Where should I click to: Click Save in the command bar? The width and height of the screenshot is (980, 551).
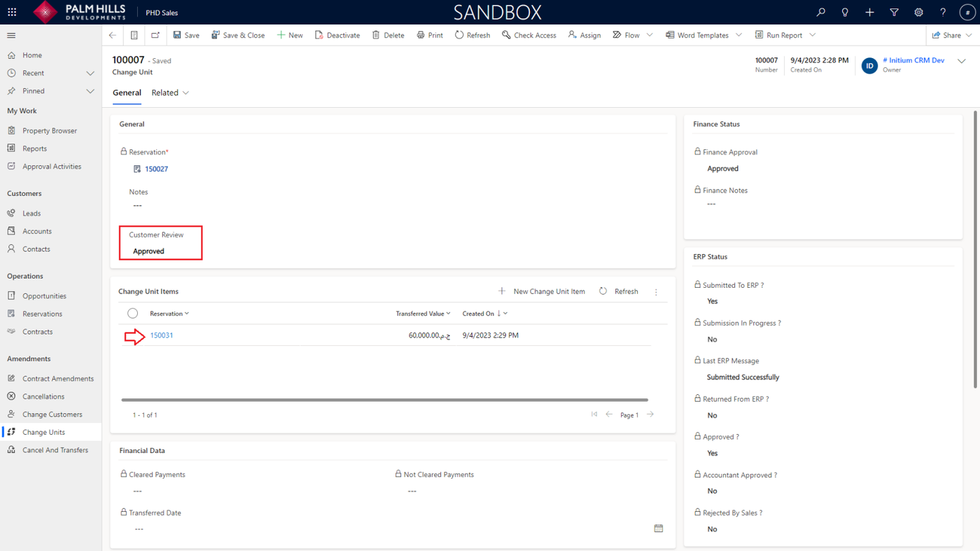coord(186,35)
